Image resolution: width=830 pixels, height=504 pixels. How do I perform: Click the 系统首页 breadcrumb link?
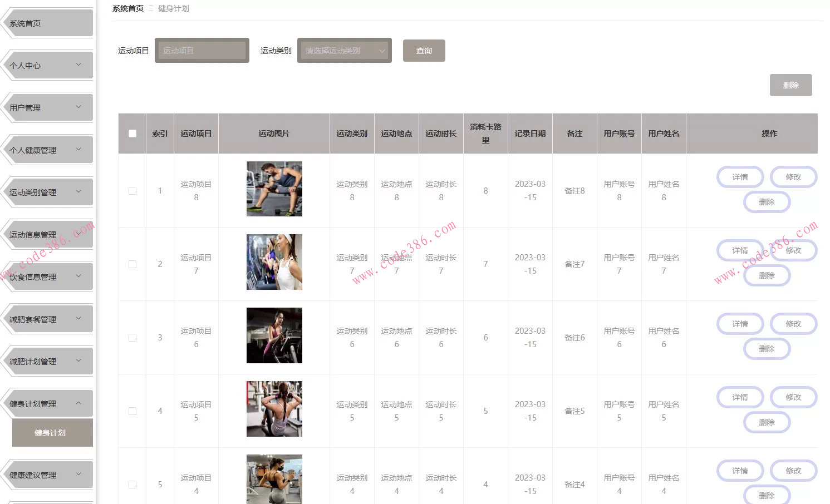tap(128, 8)
